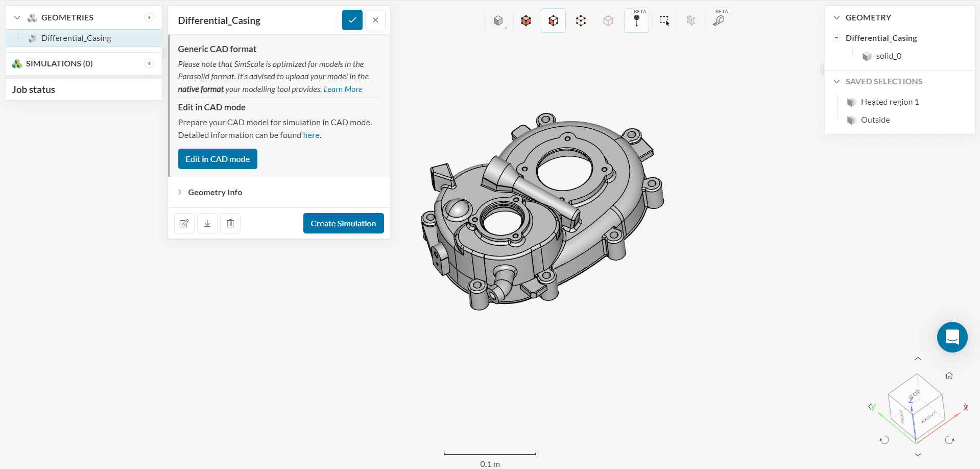Click the Create Simulation button
Viewport: 980px width, 469px height.
[x=343, y=223]
